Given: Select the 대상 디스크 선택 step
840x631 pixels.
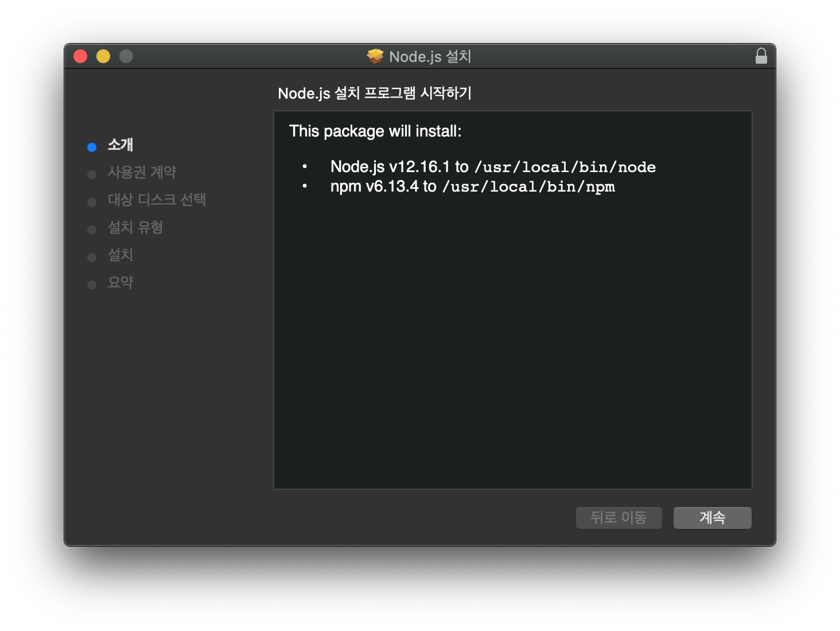Looking at the screenshot, I should pyautogui.click(x=157, y=200).
